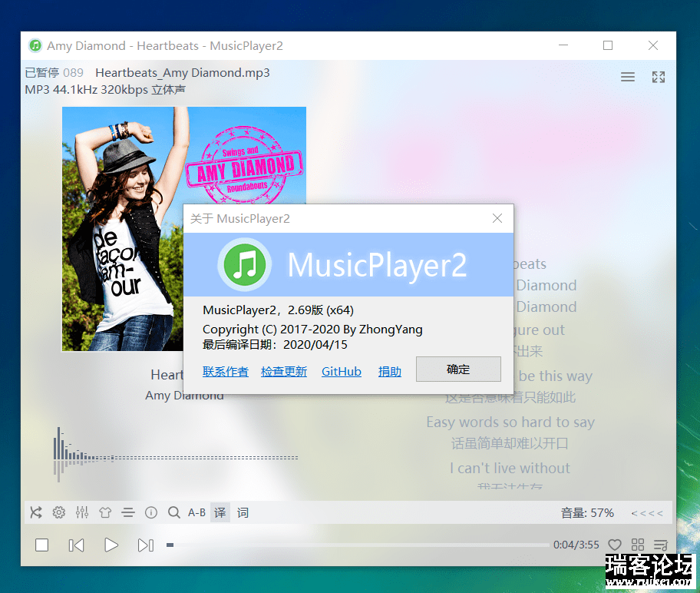Add song to favorites with heart icon

click(615, 545)
